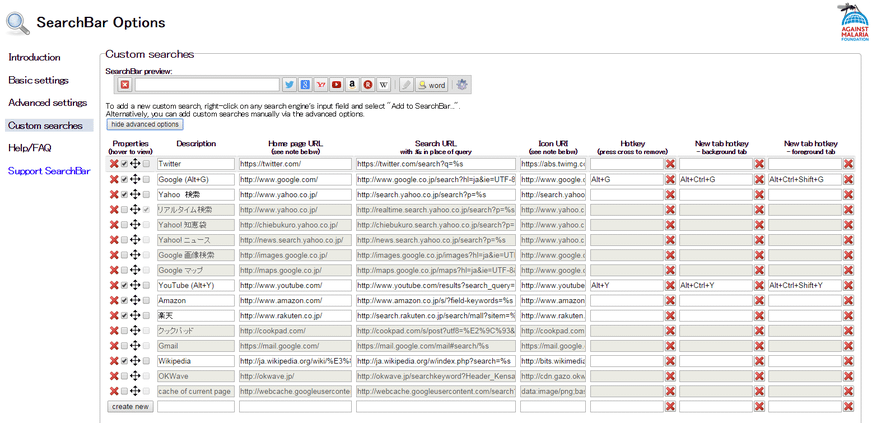Go to Basic settings

pyautogui.click(x=38, y=80)
